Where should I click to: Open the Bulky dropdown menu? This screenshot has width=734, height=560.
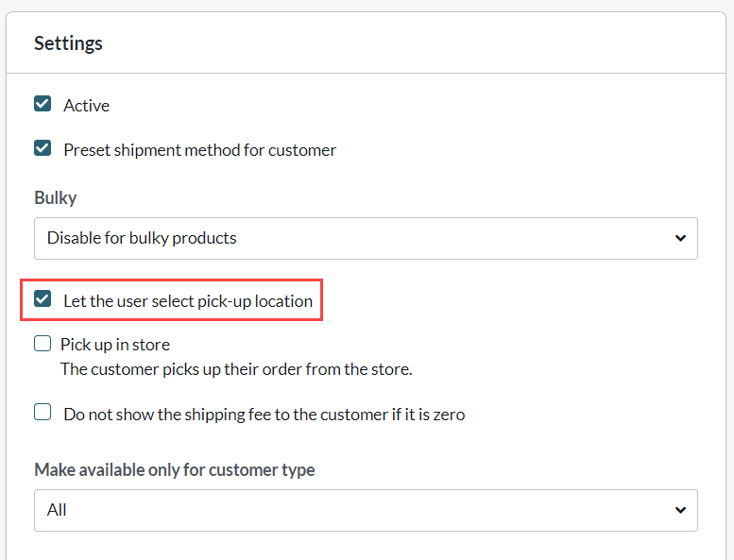coord(366,238)
